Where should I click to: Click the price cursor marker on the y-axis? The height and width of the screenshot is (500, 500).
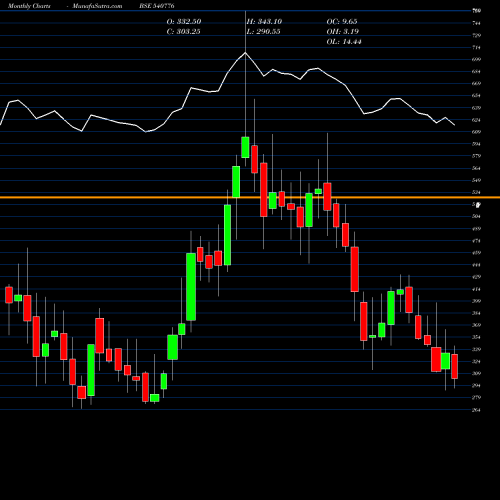(x=478, y=205)
